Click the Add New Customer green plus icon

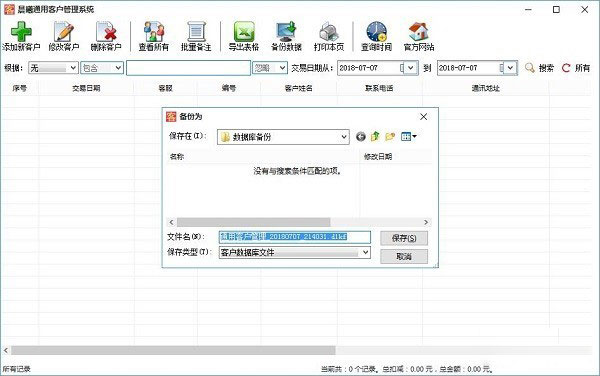point(21,31)
